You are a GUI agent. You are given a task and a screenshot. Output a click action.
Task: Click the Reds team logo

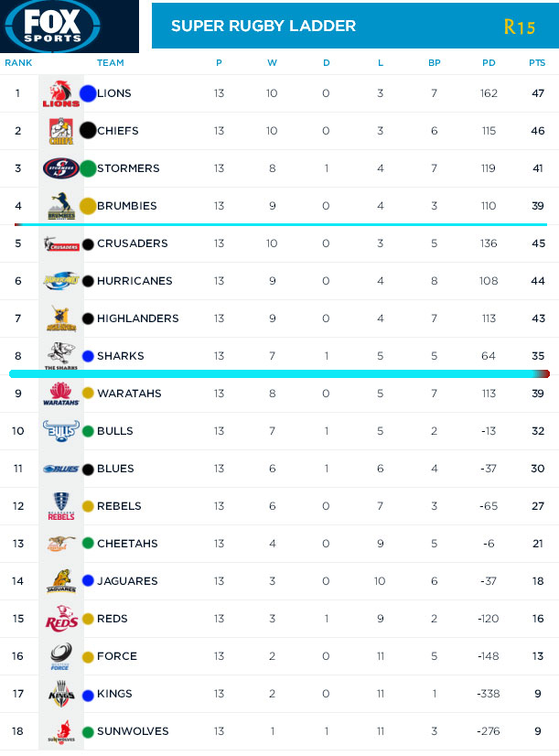(60, 620)
